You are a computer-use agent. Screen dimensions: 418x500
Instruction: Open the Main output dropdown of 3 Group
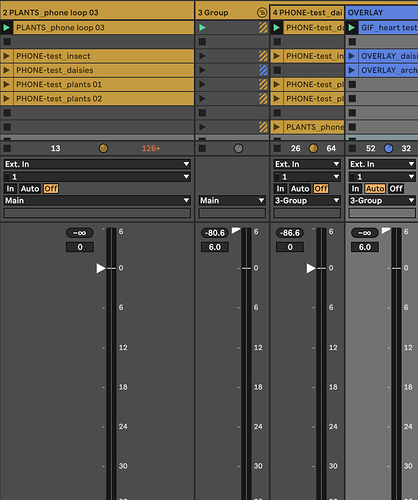[x=232, y=200]
